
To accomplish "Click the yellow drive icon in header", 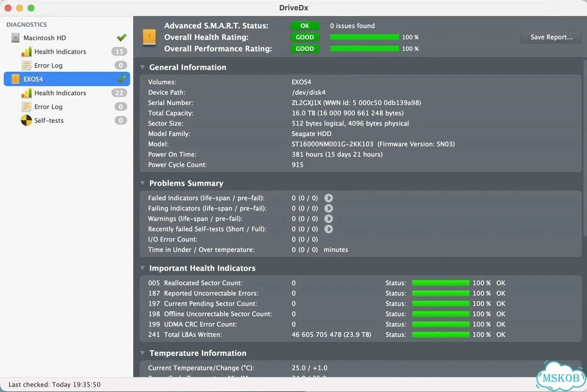I will click(x=150, y=37).
